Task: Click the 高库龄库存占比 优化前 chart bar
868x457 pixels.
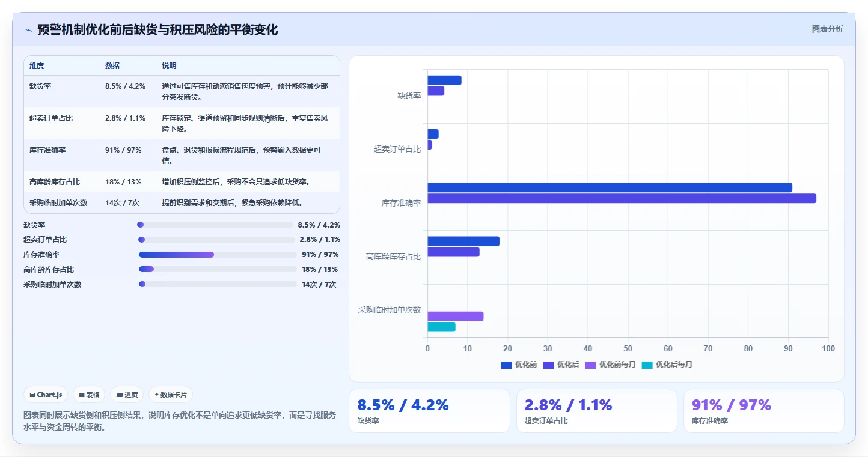Action: [x=463, y=241]
